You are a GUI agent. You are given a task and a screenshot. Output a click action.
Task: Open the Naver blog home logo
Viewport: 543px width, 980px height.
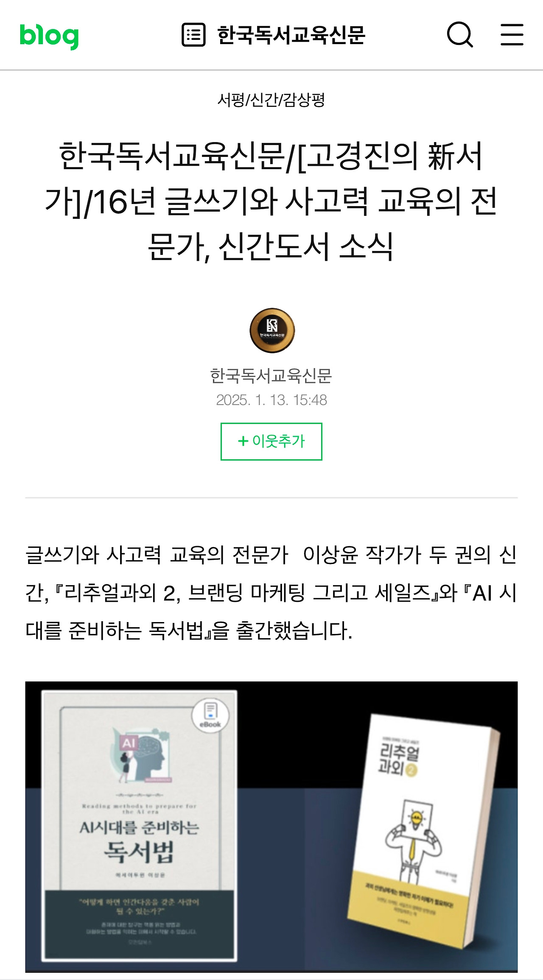click(x=49, y=36)
